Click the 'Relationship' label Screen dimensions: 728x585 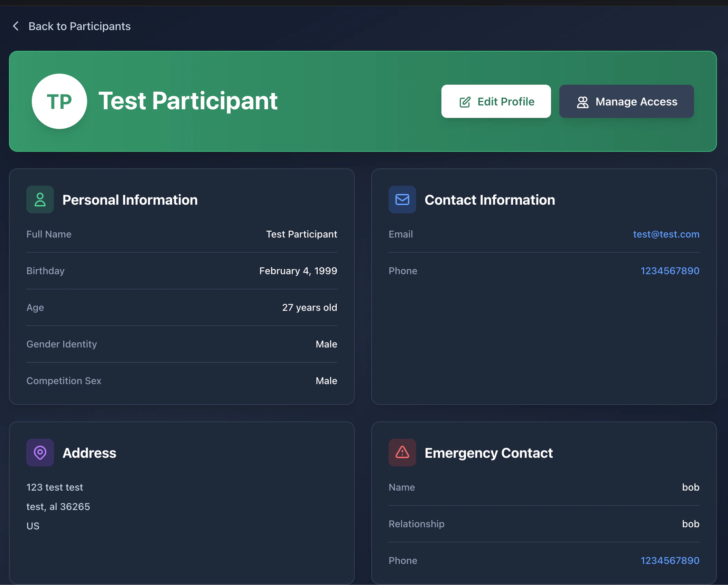[x=417, y=524]
